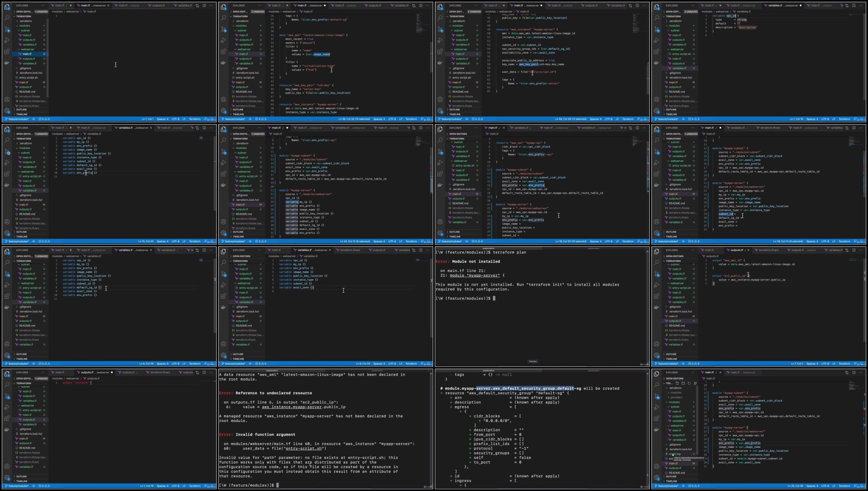The height and width of the screenshot is (491, 868).
Task: Open Search view in the Ln 7, Col 2 frame
Action: tap(656, 262)
